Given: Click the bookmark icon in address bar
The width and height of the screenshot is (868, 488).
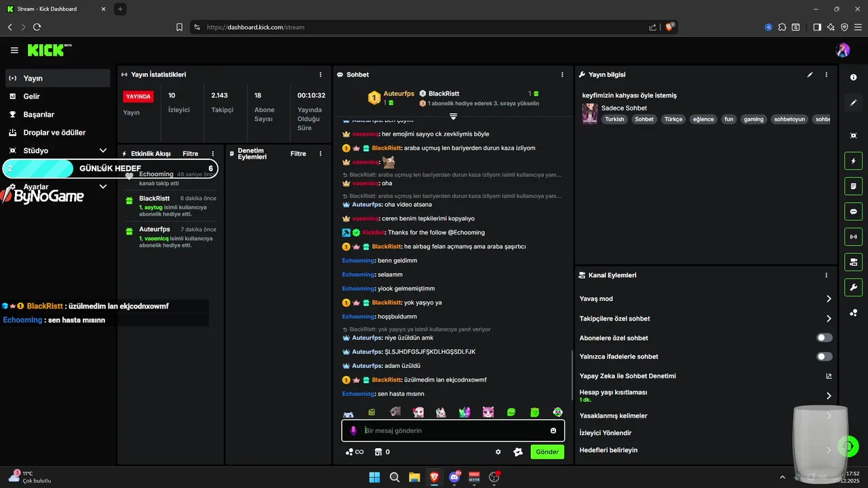Looking at the screenshot, I should pos(179,27).
